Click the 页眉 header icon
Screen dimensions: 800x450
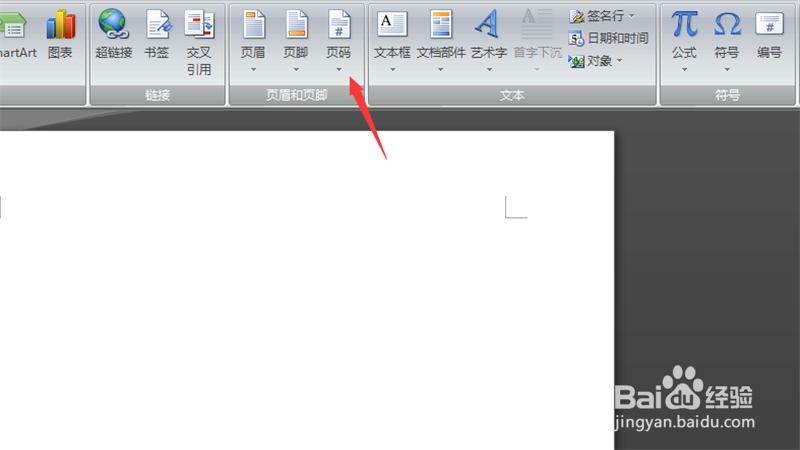tap(254, 24)
